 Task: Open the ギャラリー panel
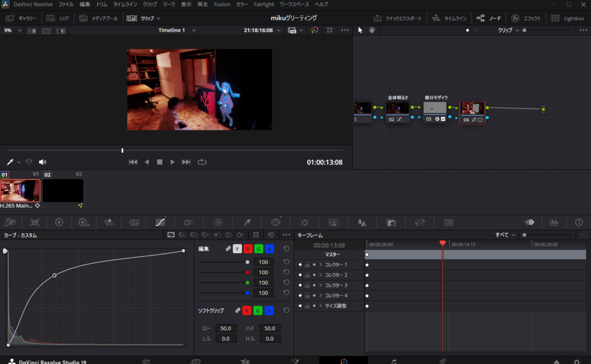coord(21,18)
